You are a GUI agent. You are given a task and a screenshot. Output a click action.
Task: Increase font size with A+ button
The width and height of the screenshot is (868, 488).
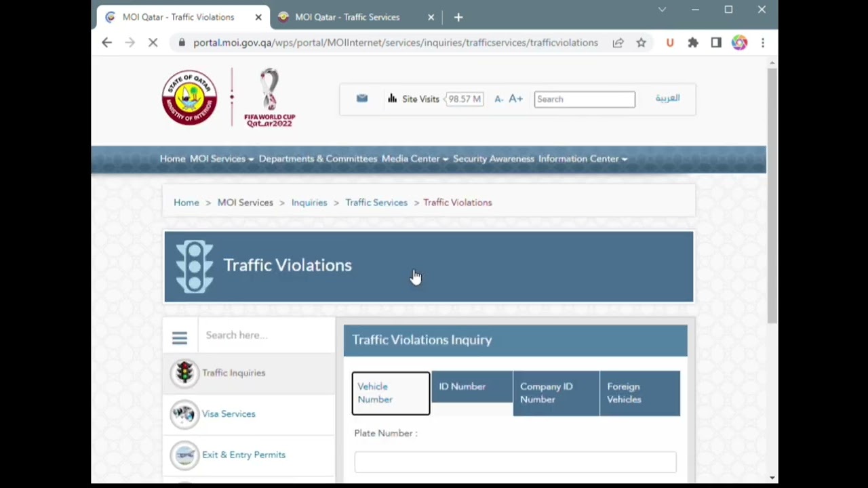(516, 99)
